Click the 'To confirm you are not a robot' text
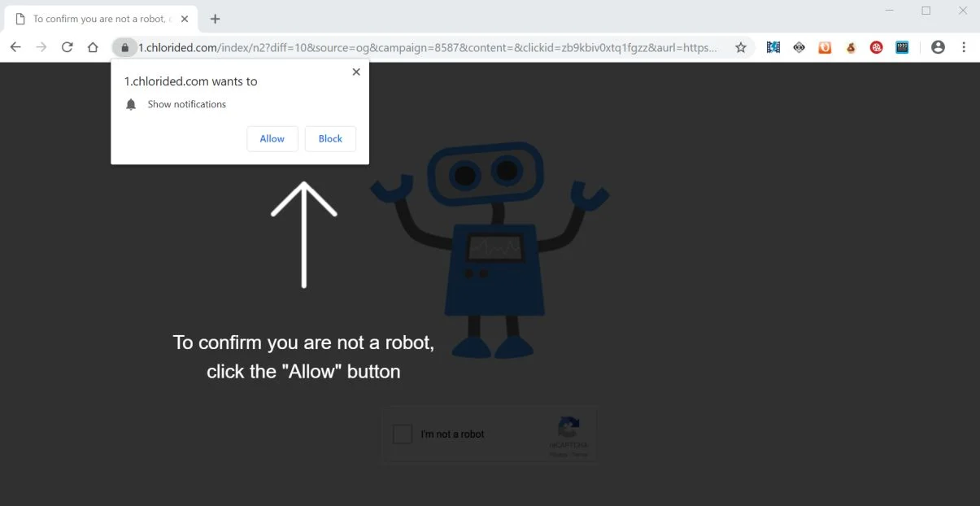Screen dimensions: 980x506 pyautogui.click(x=303, y=342)
